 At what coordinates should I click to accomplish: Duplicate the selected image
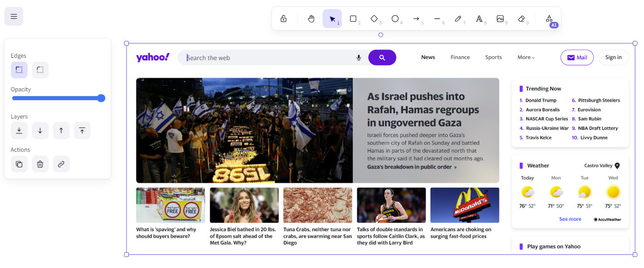(19, 164)
